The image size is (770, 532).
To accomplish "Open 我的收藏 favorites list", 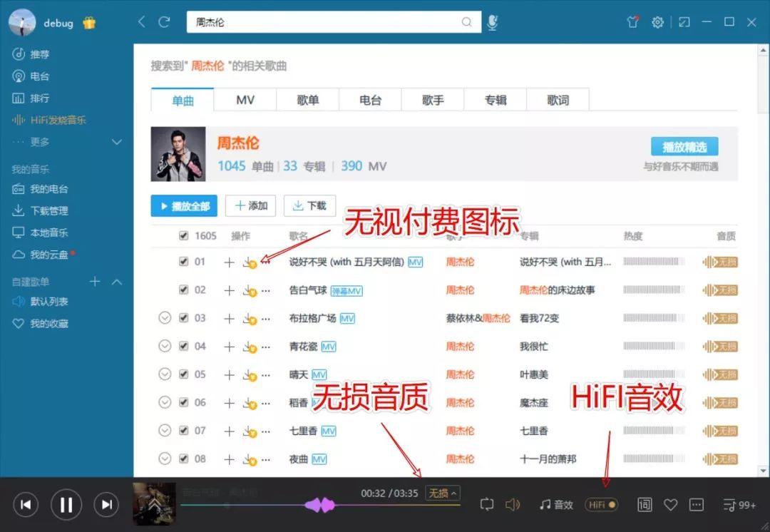I will 40,324.
